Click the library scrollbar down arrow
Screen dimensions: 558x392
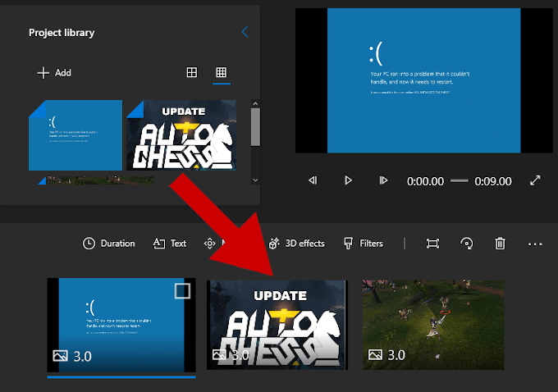point(255,180)
